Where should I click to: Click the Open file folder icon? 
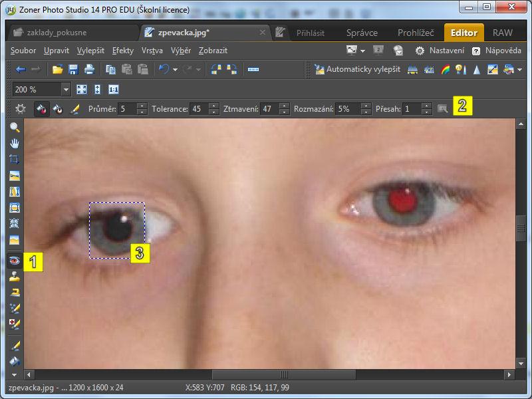tap(58, 70)
